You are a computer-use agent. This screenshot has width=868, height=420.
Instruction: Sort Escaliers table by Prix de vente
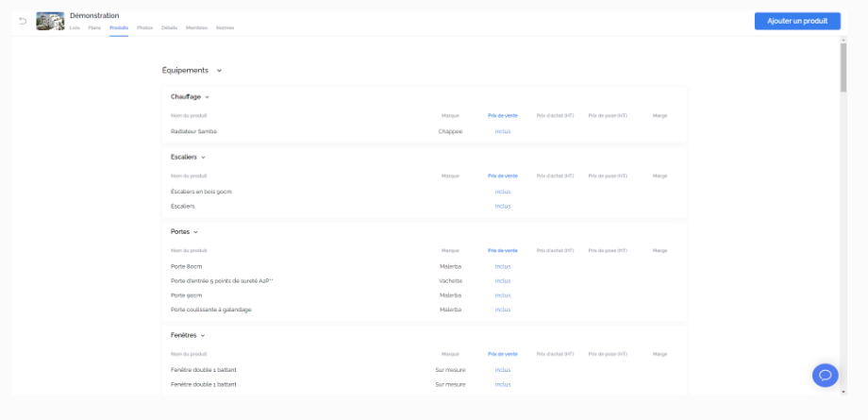[503, 176]
